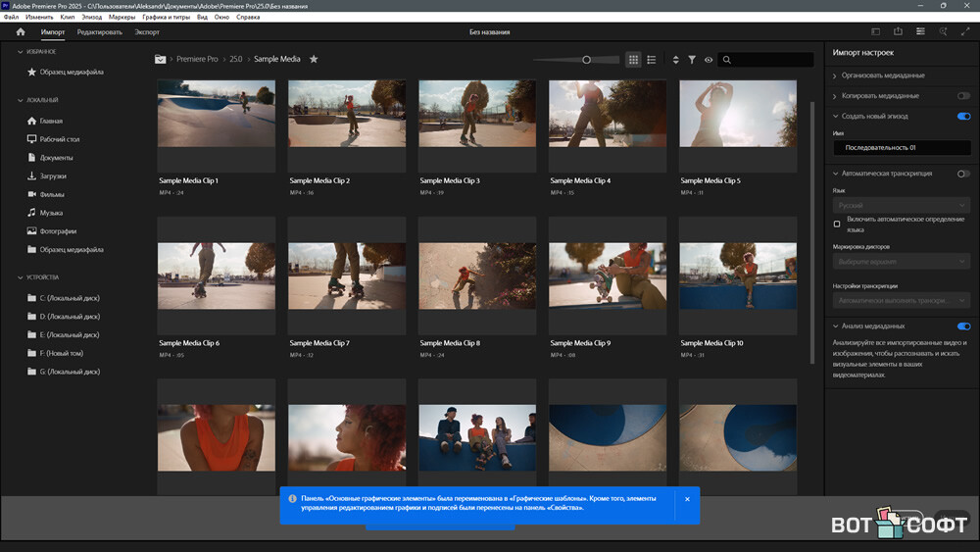The image size is (980, 552).
Task: Collapse Анализ медиаданных section
Action: 835,326
